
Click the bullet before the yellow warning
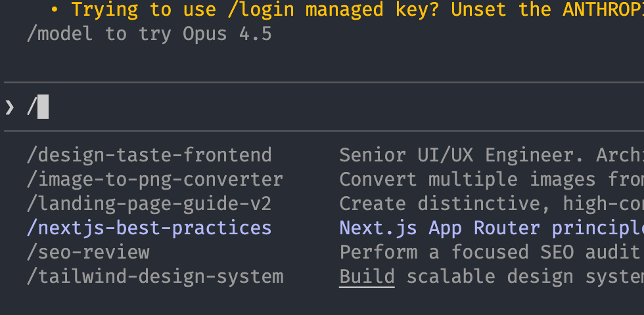(x=55, y=10)
